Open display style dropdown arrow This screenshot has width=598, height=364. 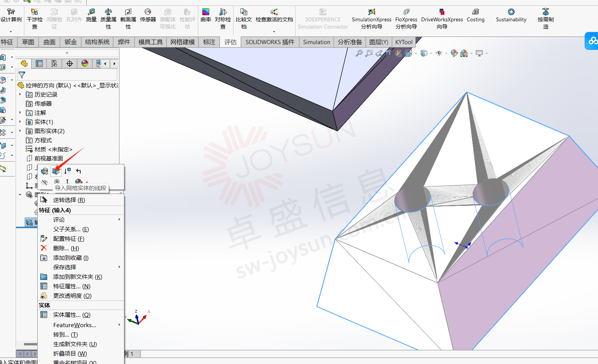point(431,53)
